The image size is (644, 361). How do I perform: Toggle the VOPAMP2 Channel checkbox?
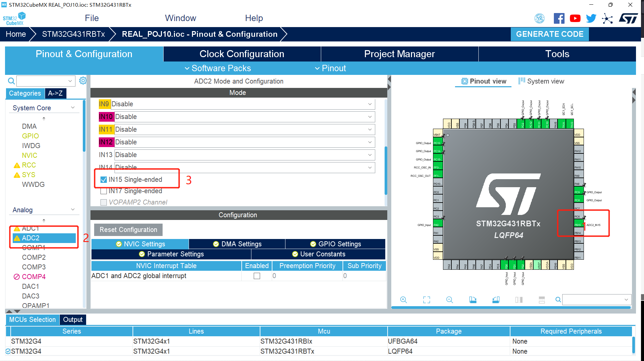click(x=103, y=203)
